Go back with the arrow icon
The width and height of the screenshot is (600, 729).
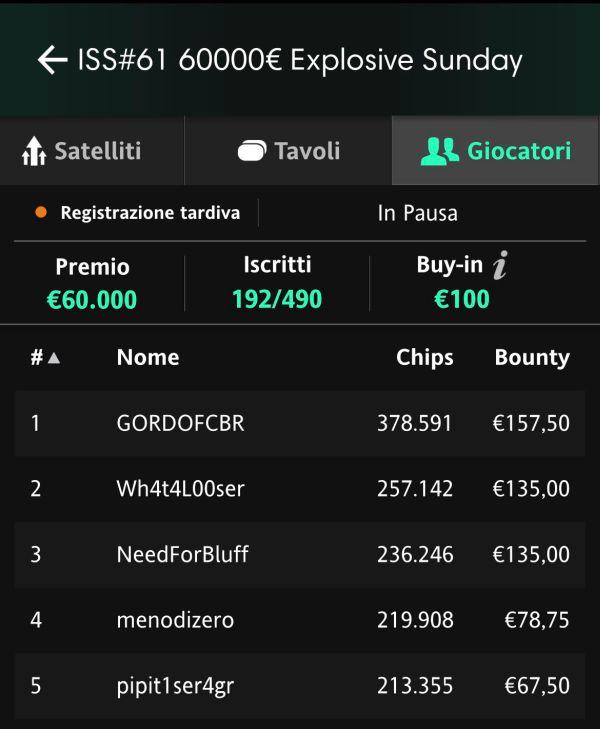tap(53, 60)
